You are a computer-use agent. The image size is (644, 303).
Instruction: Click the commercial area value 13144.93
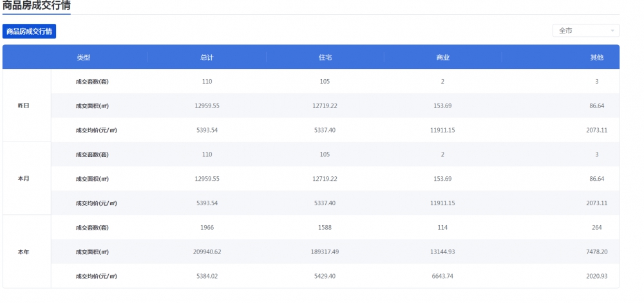[443, 252]
